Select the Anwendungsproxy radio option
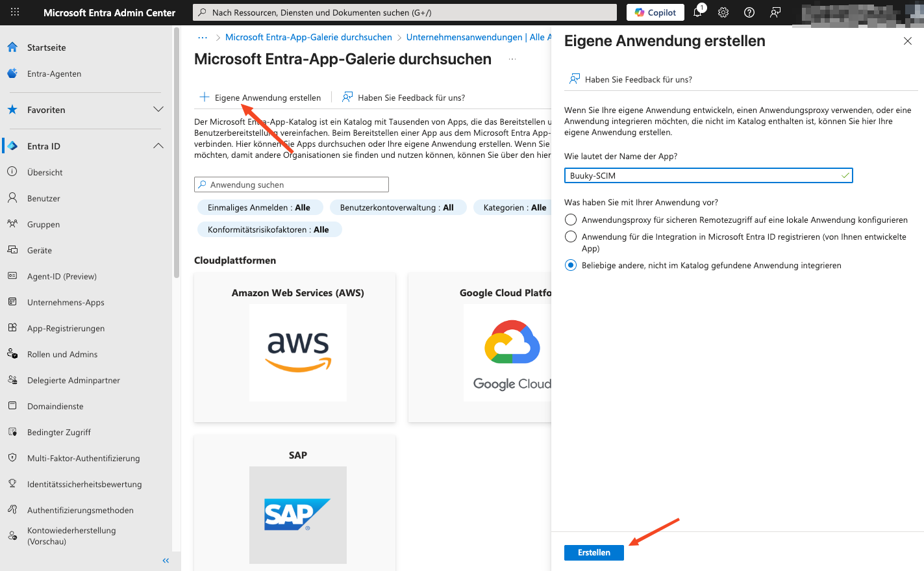The height and width of the screenshot is (571, 924). [571, 220]
